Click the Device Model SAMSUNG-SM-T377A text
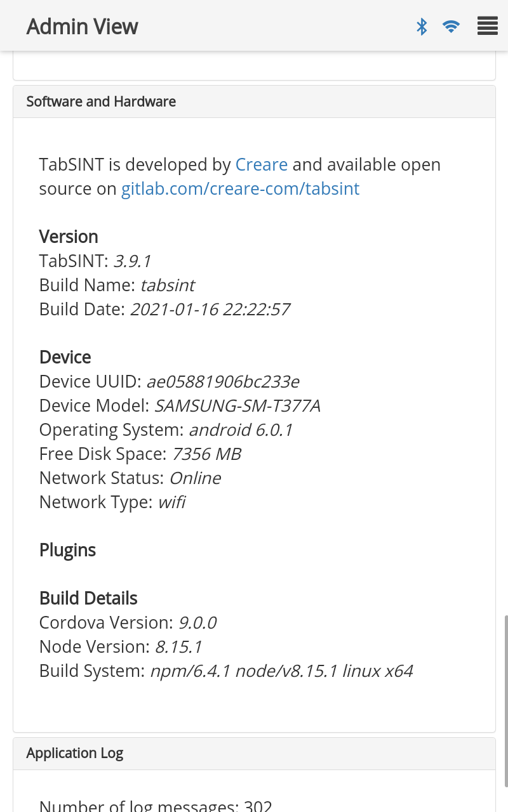This screenshot has width=508, height=812. [x=237, y=406]
